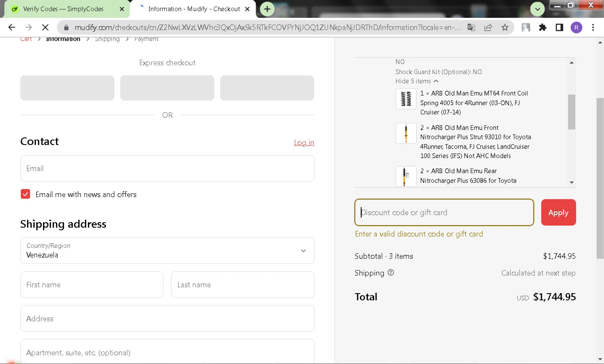Click the third express checkout button
604x364 pixels.
(267, 88)
